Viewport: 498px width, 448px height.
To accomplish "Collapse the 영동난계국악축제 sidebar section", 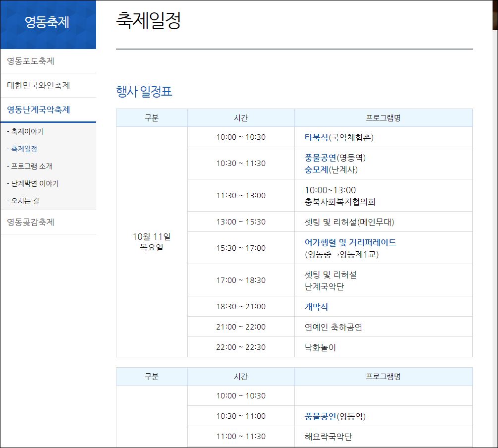I will (x=39, y=110).
